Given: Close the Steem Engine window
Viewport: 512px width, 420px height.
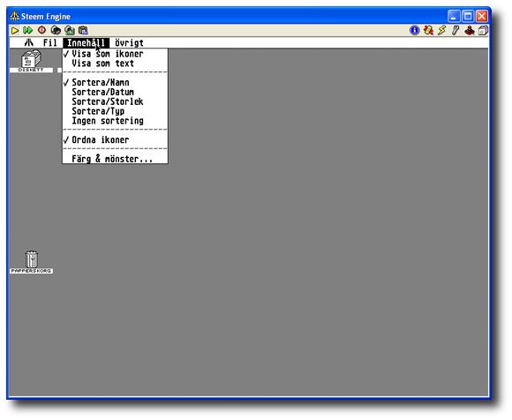Looking at the screenshot, I should (x=482, y=16).
